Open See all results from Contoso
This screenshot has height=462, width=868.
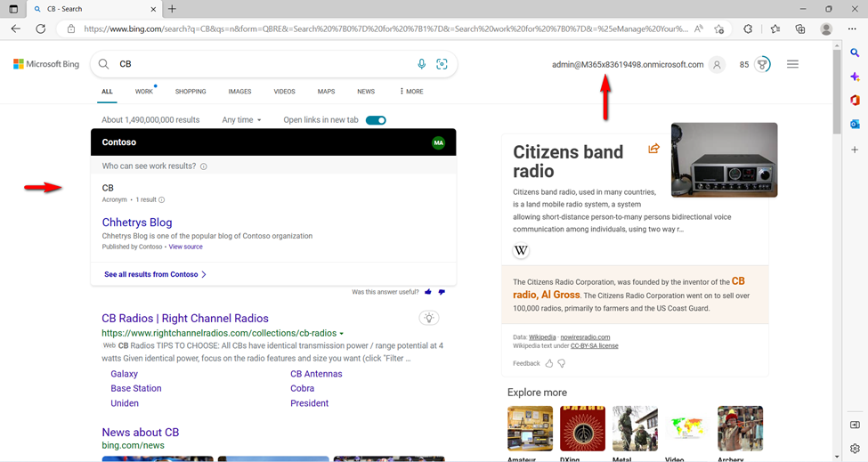pos(155,274)
